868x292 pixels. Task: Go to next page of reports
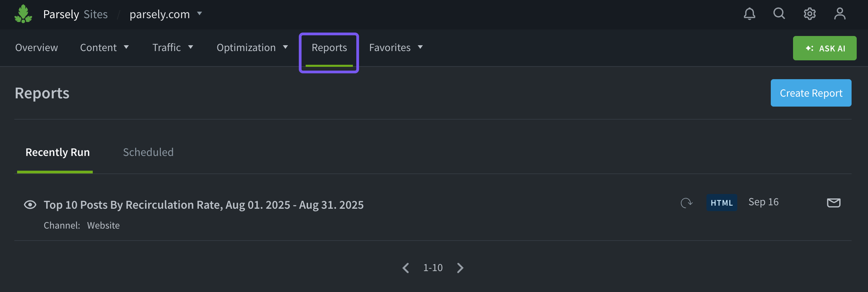coord(460,268)
